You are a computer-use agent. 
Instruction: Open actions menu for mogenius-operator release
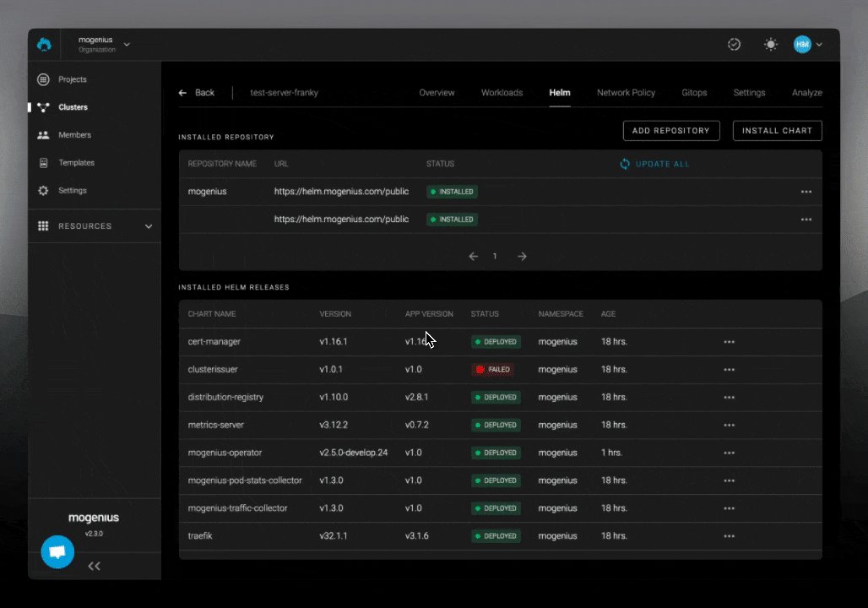729,453
